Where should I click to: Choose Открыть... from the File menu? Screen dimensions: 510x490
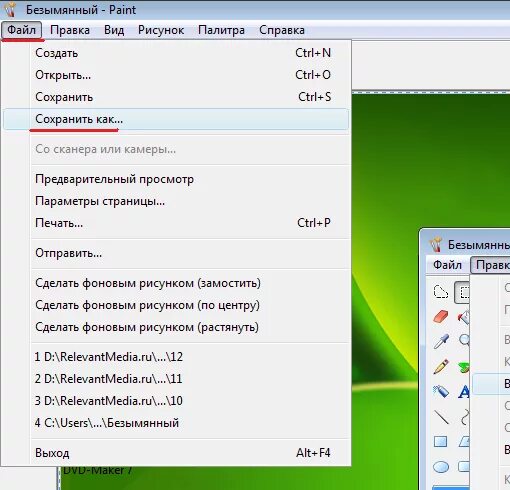pos(176,75)
